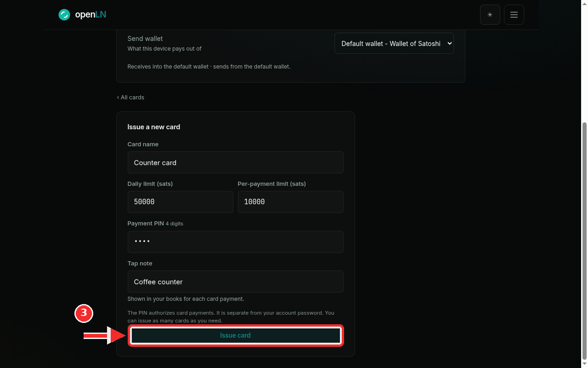Click the 'Card name' field label

[143, 144]
